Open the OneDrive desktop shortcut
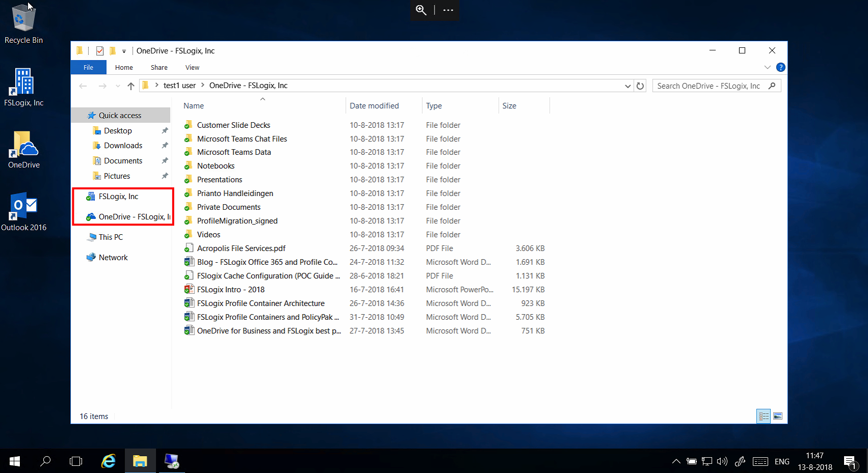The height and width of the screenshot is (473, 868). 23,150
